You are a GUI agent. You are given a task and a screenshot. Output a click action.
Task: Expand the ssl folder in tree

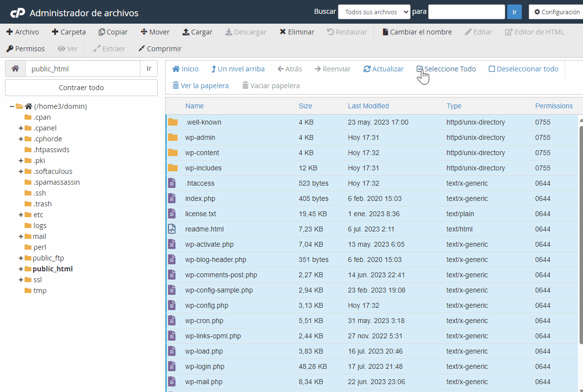[21, 280]
